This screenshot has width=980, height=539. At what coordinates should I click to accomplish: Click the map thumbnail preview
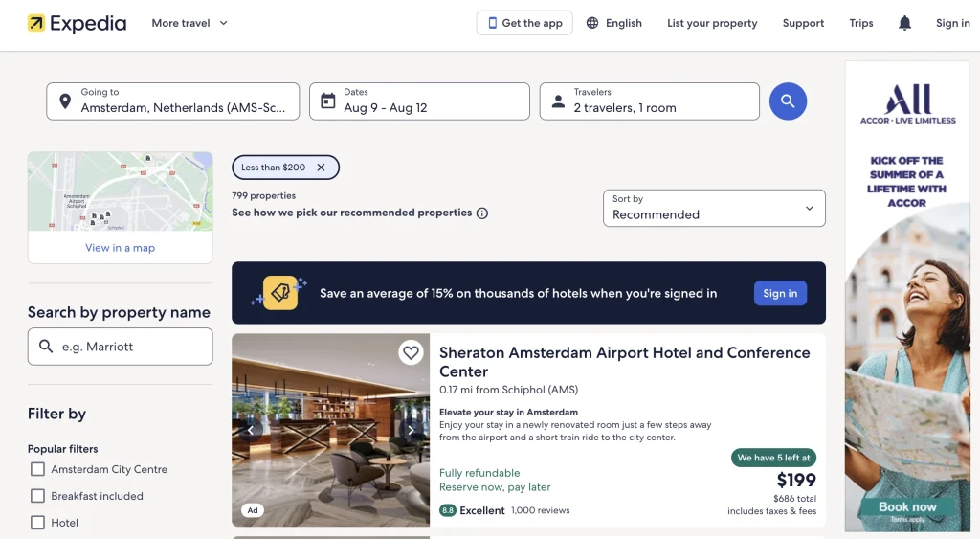120,191
